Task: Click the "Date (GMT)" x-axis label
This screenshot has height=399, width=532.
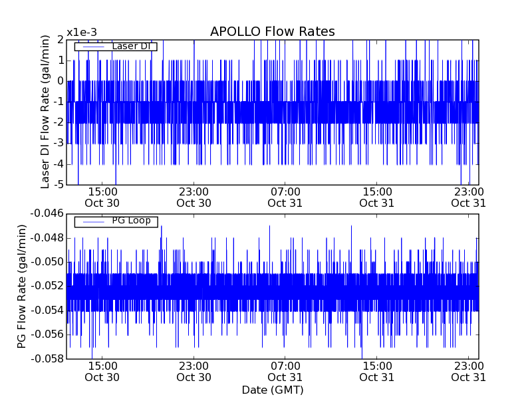Action: tap(272, 390)
